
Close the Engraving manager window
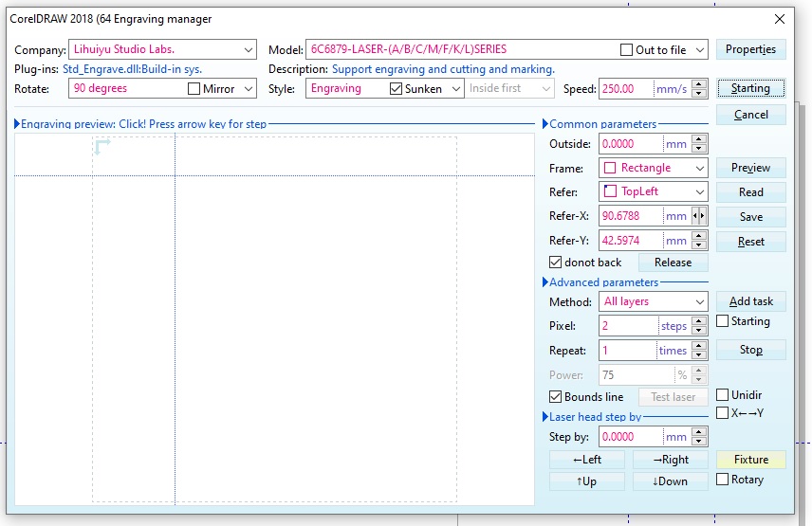780,19
